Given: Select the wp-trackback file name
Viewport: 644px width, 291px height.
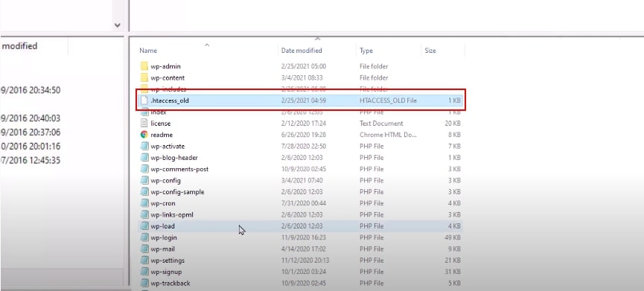Looking at the screenshot, I should point(170,284).
